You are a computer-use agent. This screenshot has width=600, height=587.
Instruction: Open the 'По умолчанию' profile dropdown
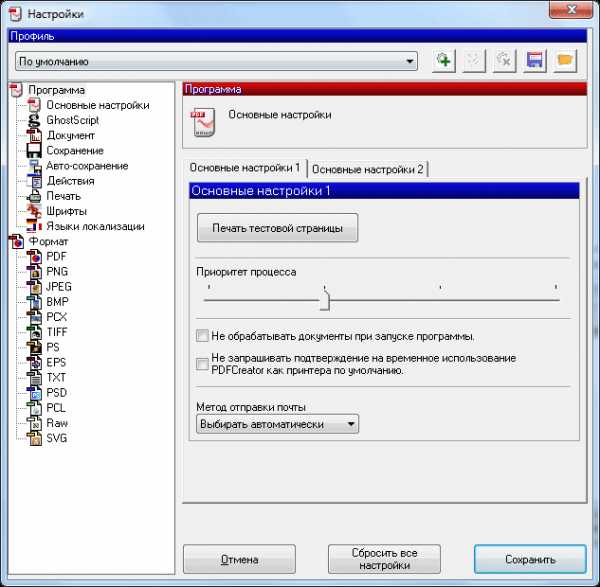[x=216, y=61]
